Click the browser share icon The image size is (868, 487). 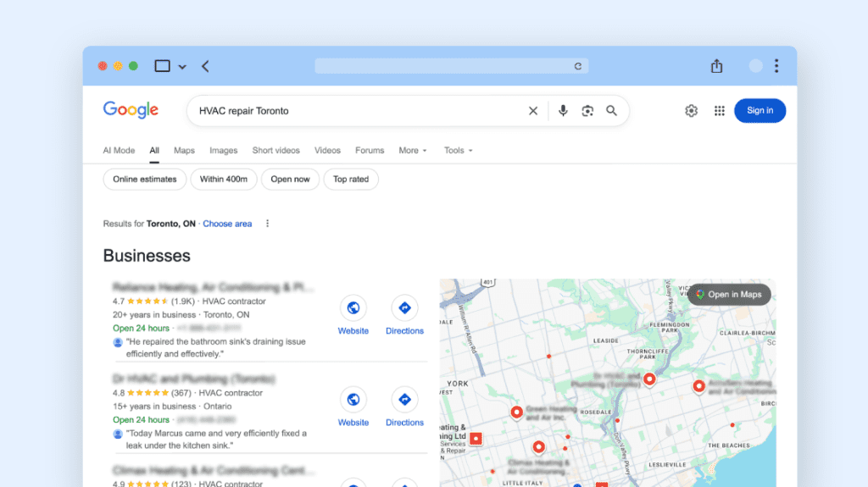(717, 66)
